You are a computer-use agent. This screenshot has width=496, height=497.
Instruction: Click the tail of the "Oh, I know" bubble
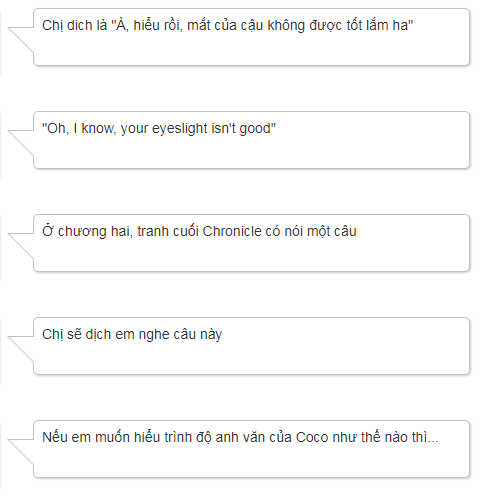(21, 142)
